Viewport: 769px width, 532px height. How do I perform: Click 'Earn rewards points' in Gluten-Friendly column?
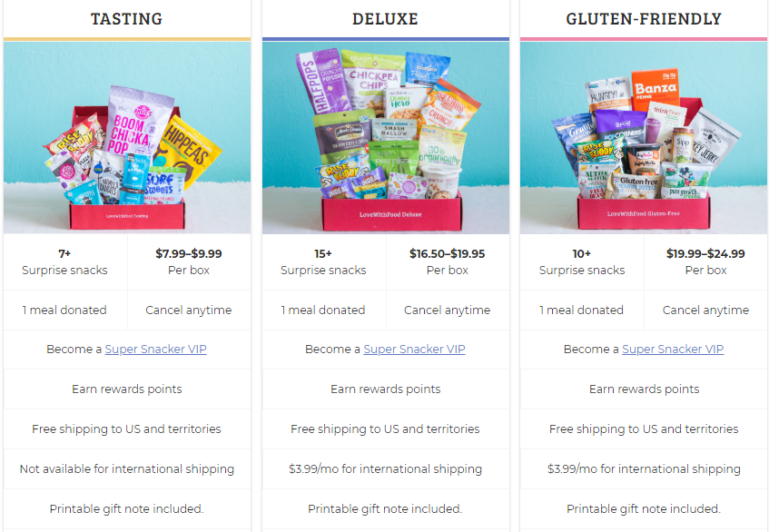click(644, 389)
